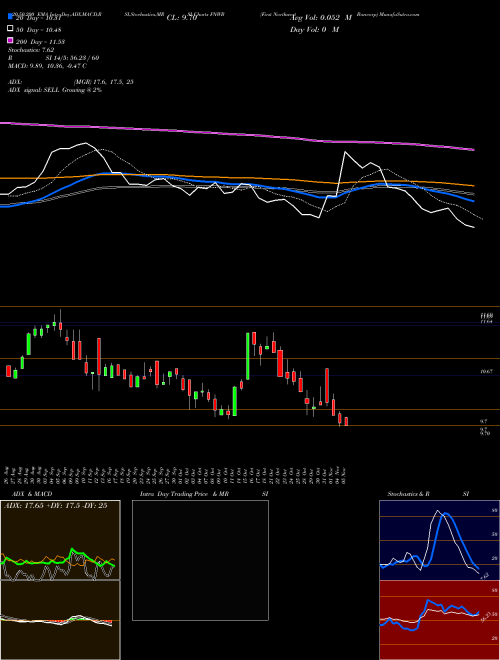This screenshot has width=500, height=660.
Task: Select the 'MACD: 9.89, 10.36, -0.47 C' line
Action: coord(48,66)
